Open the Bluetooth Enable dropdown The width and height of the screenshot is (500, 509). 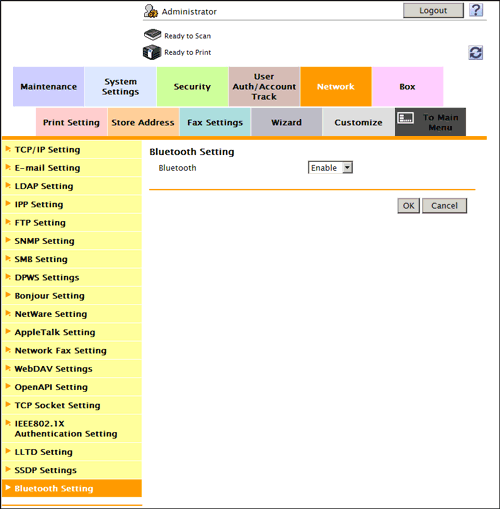(x=330, y=168)
